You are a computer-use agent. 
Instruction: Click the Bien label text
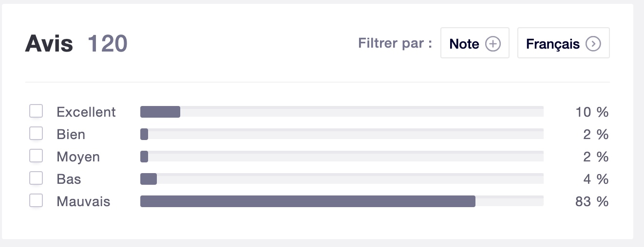click(71, 135)
